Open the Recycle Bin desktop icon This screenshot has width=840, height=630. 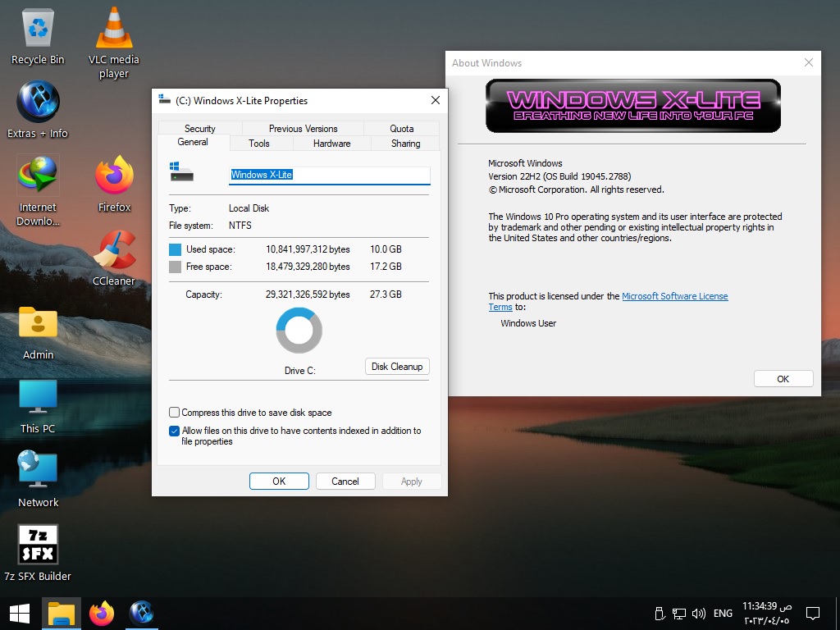pyautogui.click(x=38, y=36)
